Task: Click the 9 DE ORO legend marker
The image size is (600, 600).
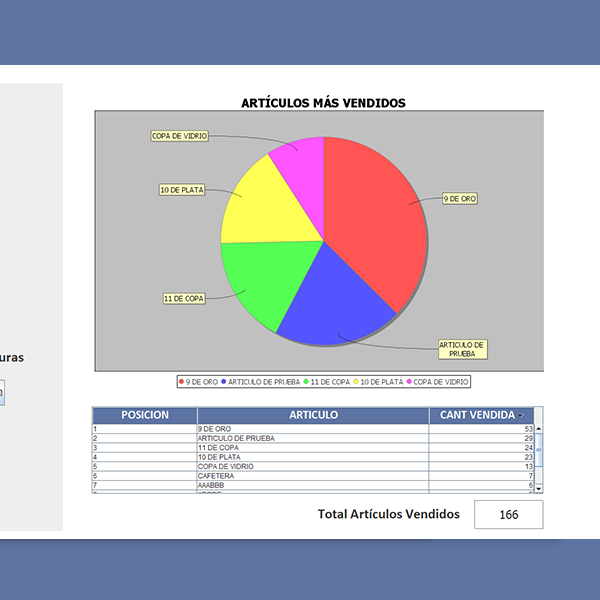Action: pyautogui.click(x=182, y=382)
